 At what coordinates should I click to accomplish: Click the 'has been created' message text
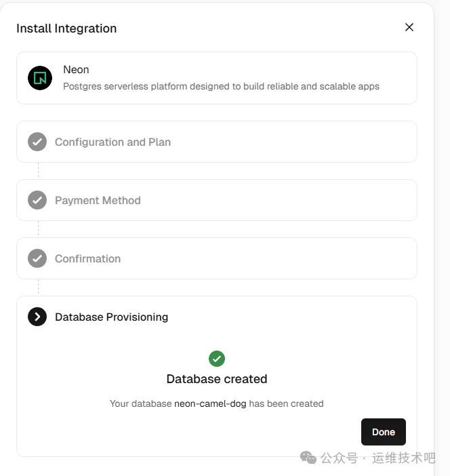[286, 403]
